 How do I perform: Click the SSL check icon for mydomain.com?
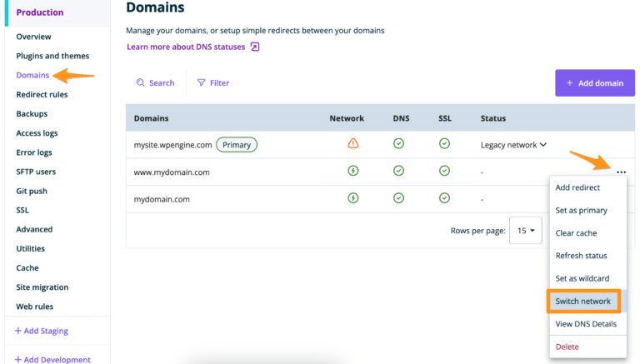[x=444, y=199]
